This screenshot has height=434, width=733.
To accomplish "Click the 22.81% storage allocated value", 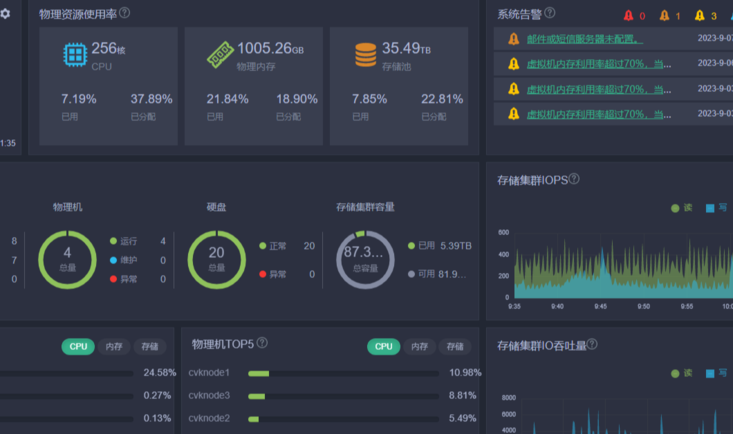I will [442, 99].
